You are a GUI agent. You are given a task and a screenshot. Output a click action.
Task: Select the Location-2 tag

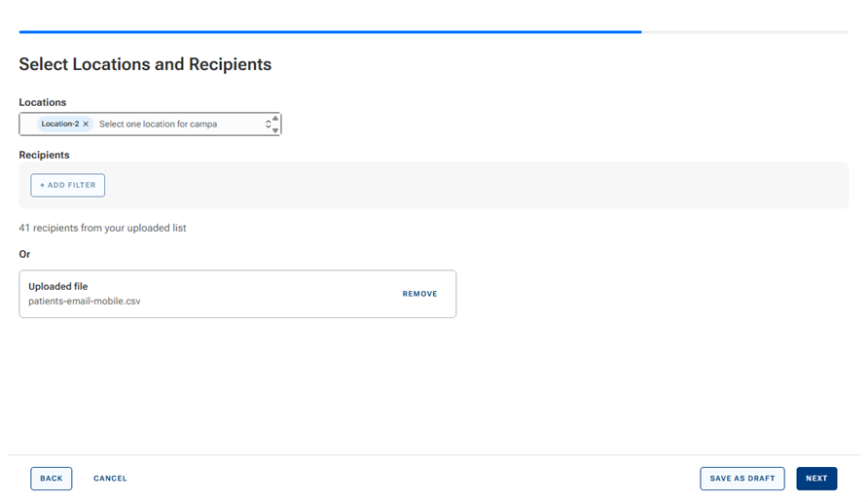(60, 125)
